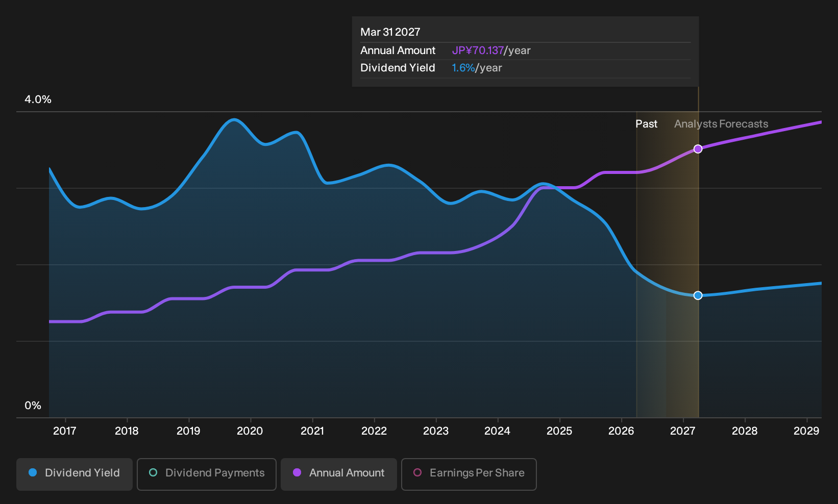Click the Past region label

click(x=646, y=124)
